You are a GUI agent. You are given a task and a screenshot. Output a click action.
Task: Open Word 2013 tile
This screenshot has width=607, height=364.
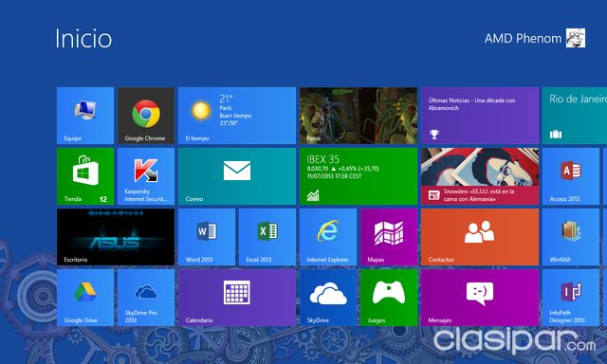pos(207,237)
